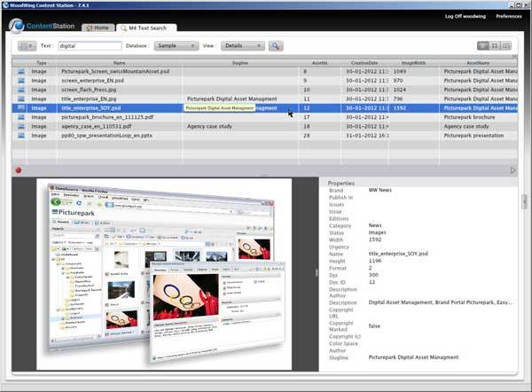
Task: Sort by the Name column header
Action: (120, 63)
